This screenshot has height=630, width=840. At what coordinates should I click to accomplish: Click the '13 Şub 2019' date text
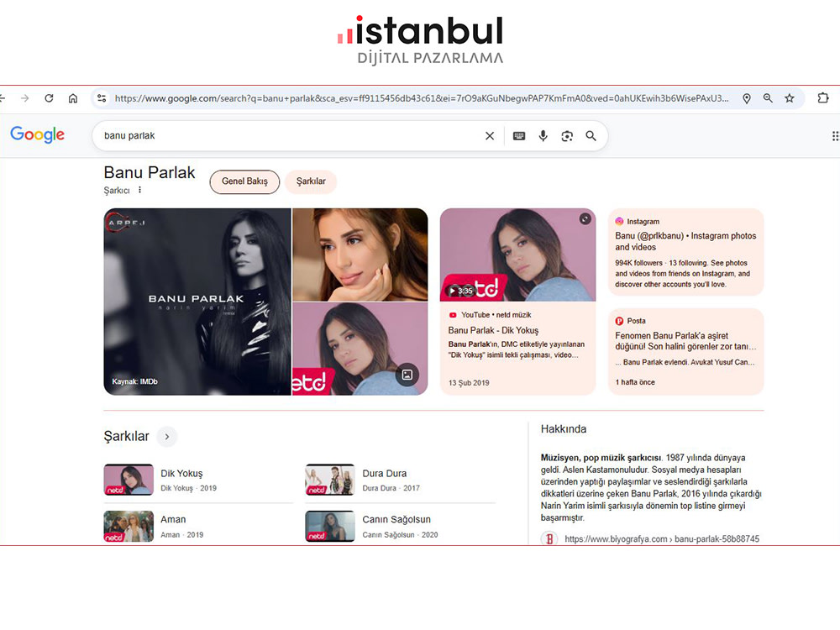point(469,383)
